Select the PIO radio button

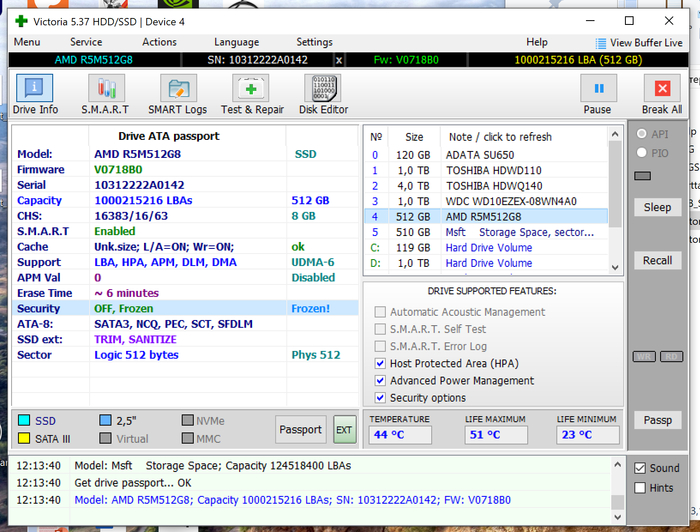[642, 152]
